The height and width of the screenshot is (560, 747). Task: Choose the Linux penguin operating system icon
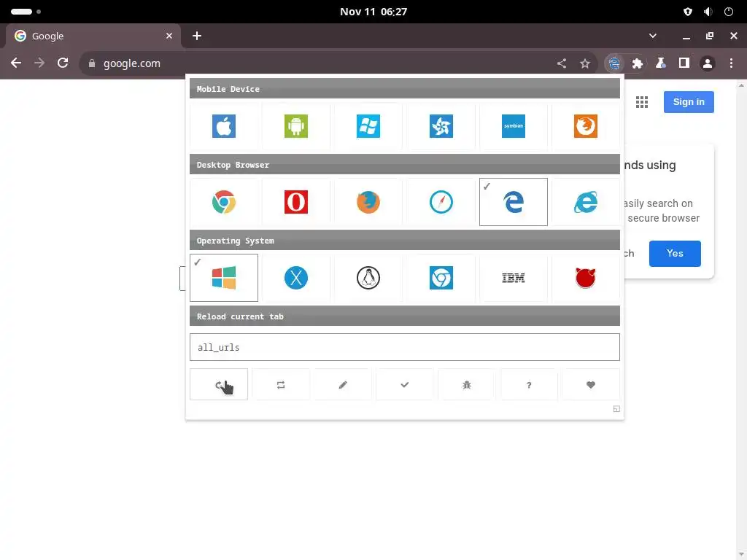[x=368, y=278]
